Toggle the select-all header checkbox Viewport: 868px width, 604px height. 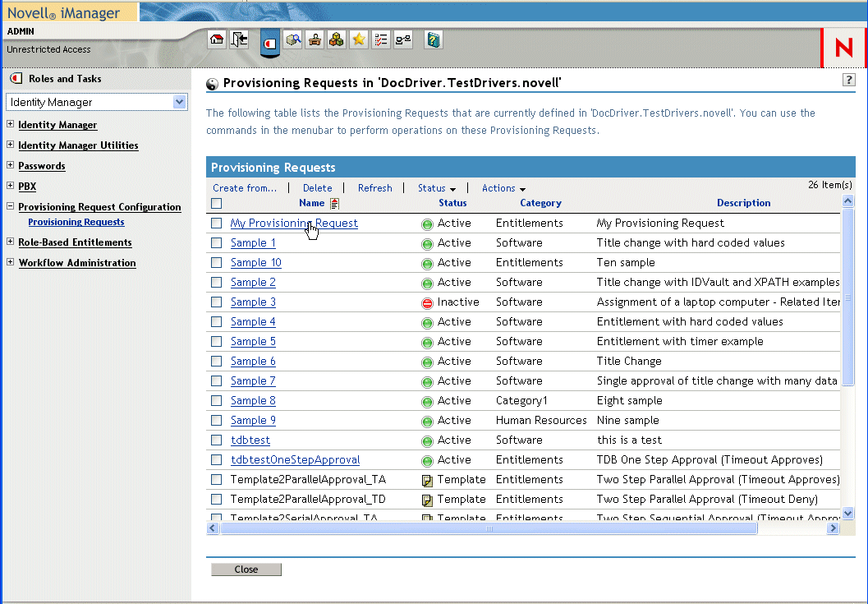(x=217, y=203)
